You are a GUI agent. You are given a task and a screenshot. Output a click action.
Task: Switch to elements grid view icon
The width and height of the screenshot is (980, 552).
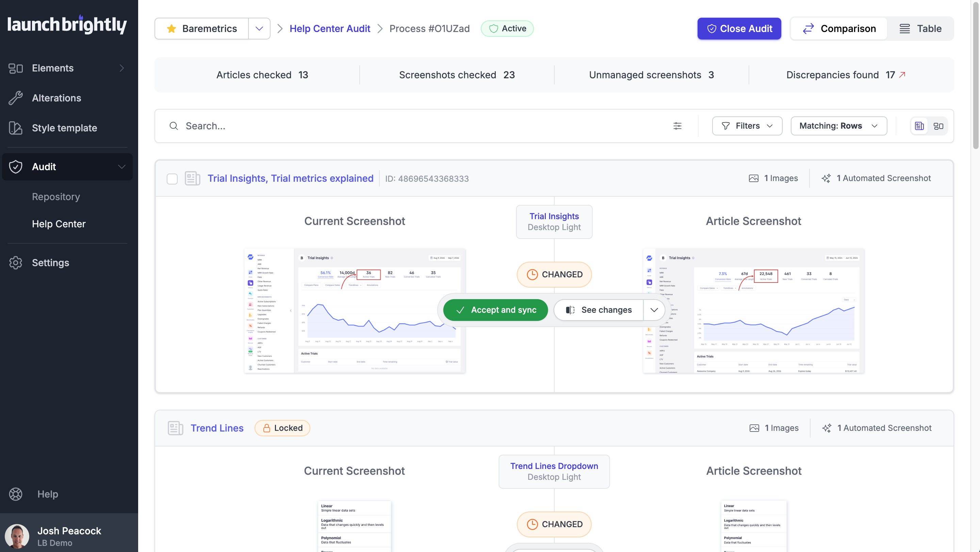(938, 126)
